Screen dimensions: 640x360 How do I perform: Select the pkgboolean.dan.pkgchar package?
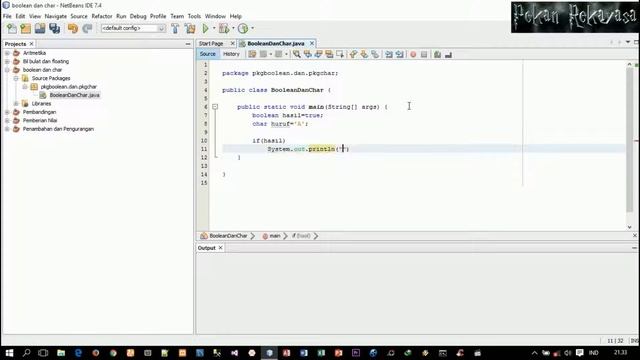(69, 87)
